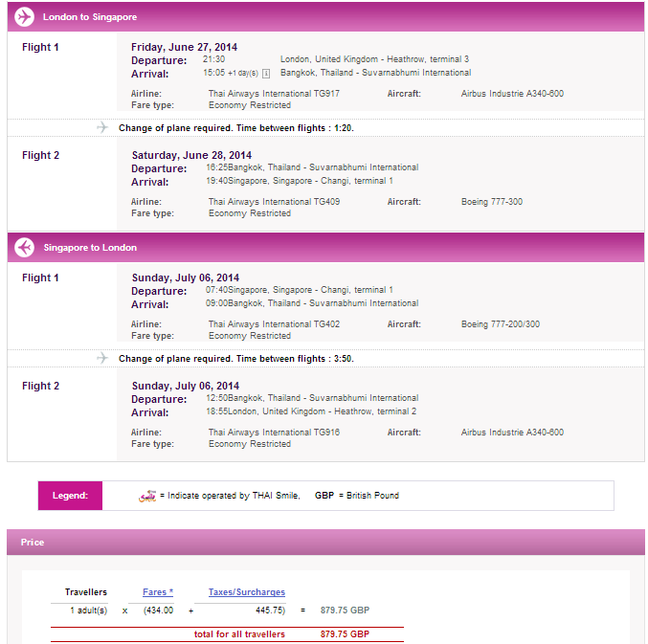Click Change of plane required 1:20 notice
648x644 pixels.
[x=236, y=128]
